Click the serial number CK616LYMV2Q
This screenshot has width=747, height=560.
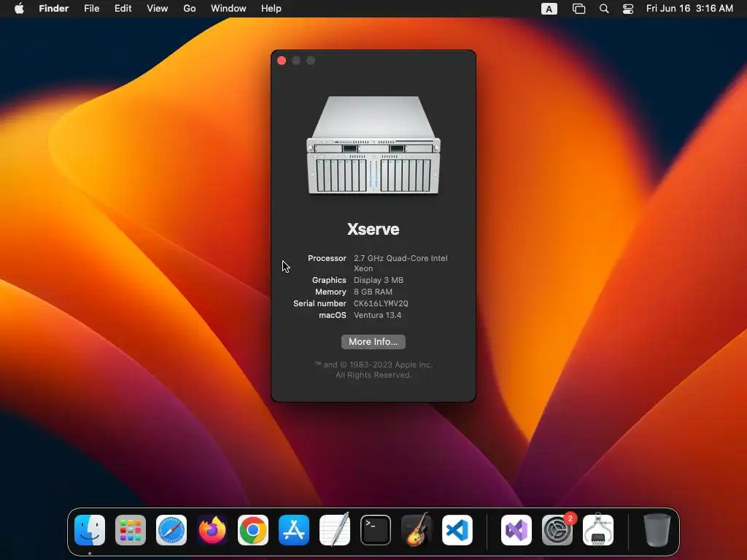pos(381,303)
